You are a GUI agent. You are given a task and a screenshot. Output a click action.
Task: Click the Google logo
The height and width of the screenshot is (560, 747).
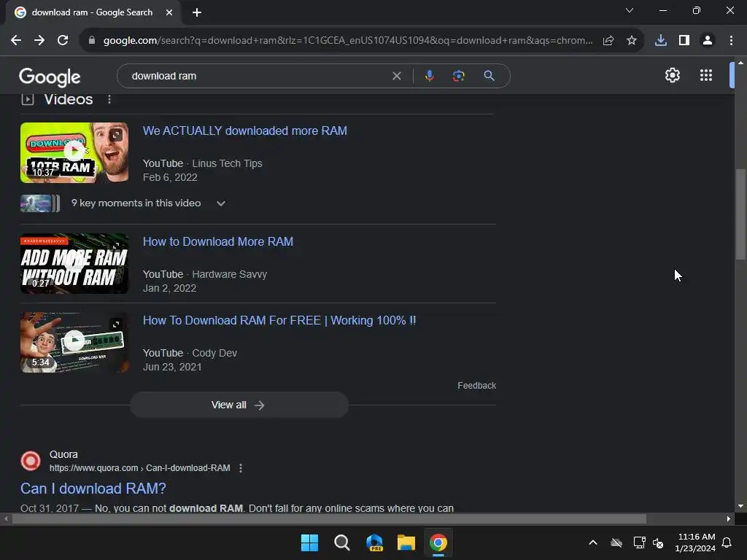point(50,77)
